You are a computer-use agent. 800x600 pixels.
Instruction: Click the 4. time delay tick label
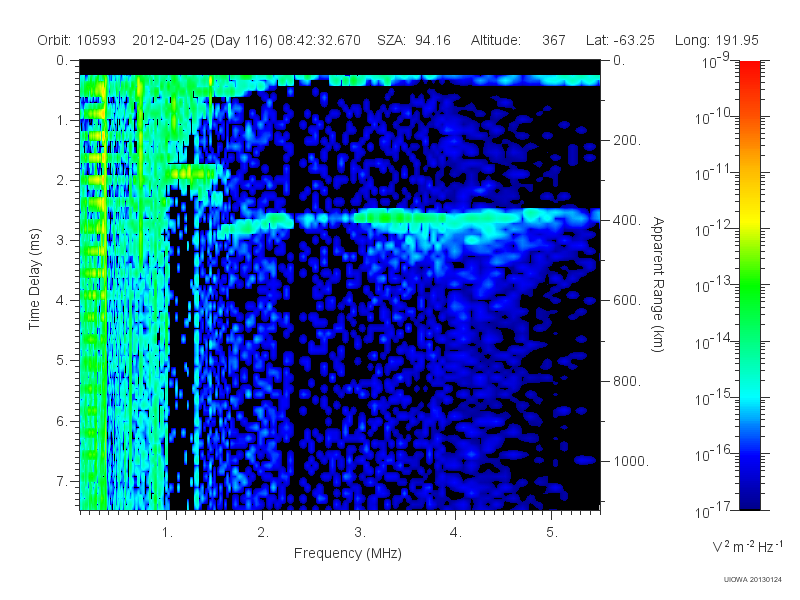point(62,301)
